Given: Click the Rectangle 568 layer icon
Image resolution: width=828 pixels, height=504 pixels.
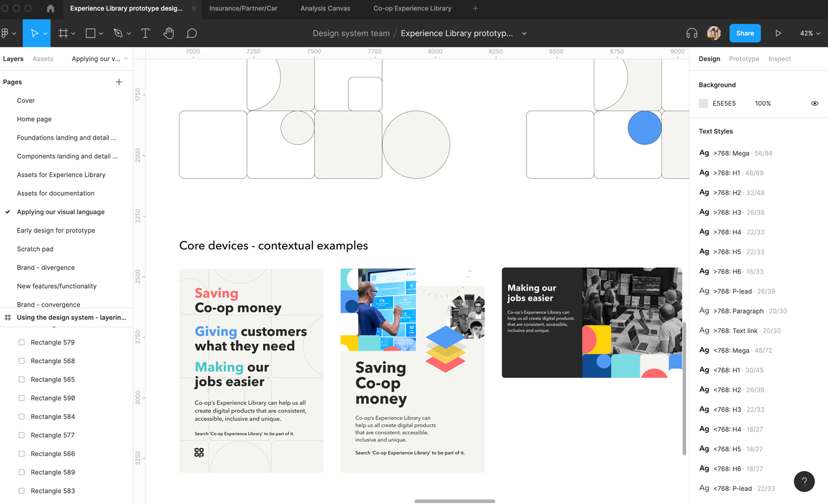Looking at the screenshot, I should coord(22,361).
